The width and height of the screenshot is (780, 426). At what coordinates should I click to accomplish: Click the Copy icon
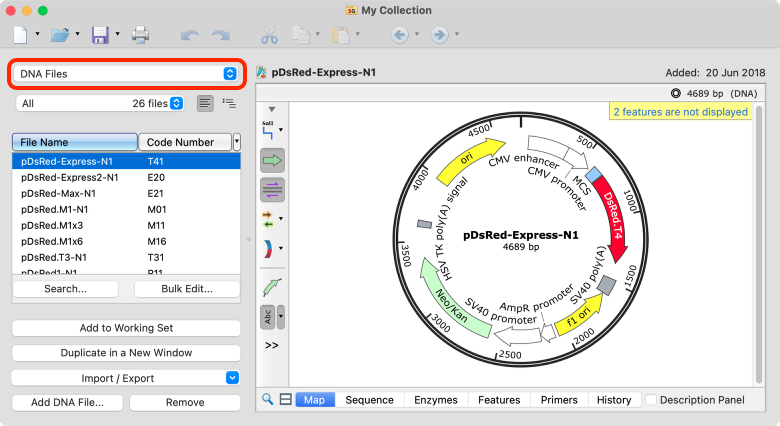tap(301, 35)
